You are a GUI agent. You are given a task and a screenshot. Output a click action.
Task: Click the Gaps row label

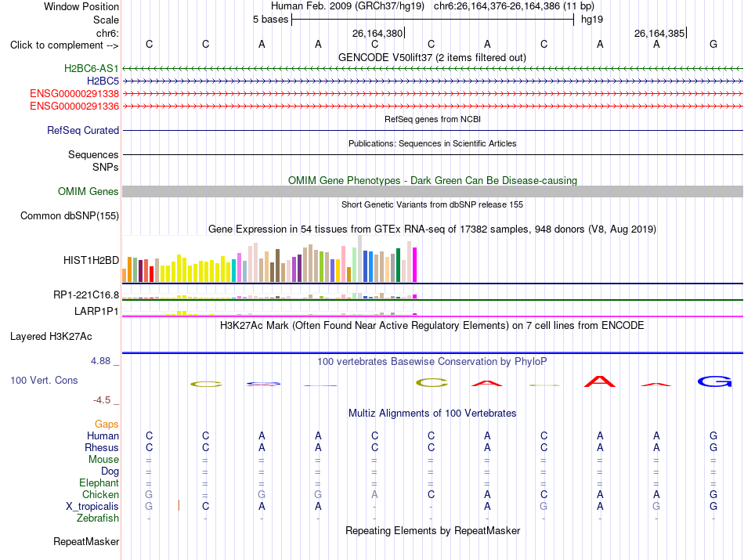click(107, 424)
